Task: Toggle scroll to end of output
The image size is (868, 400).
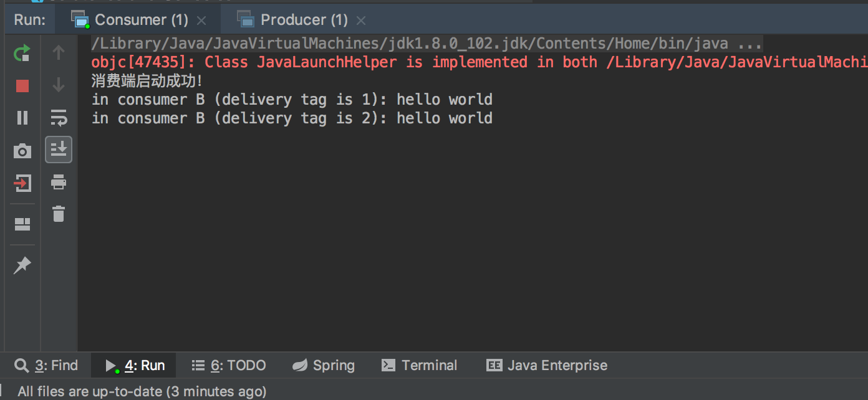Action: coord(59,150)
